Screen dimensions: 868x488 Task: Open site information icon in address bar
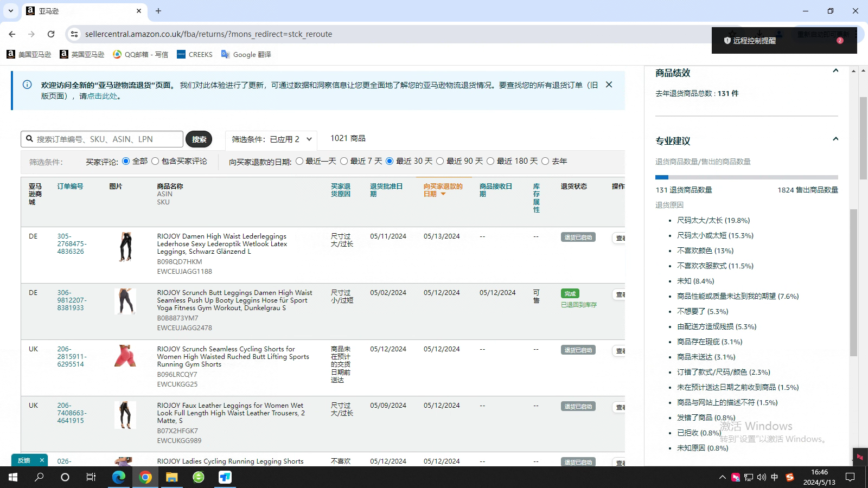tap(74, 34)
